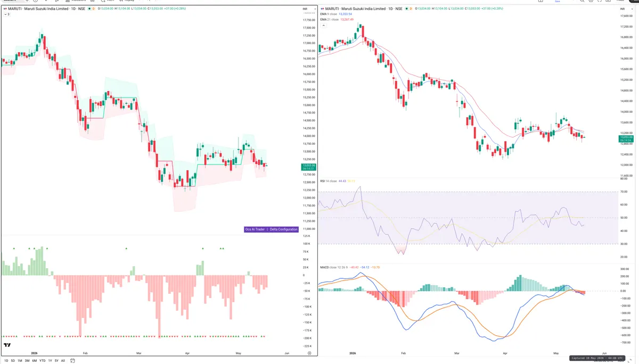Select the 1Y time range

[x=50, y=361]
